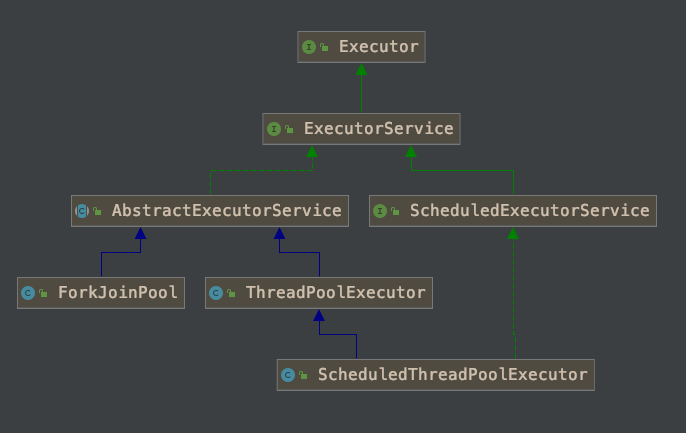Click the dashed green edge from ScheduledThreadPoolExecutor up to ScheduledExecutorService
This screenshot has height=433, width=686.
[513, 293]
